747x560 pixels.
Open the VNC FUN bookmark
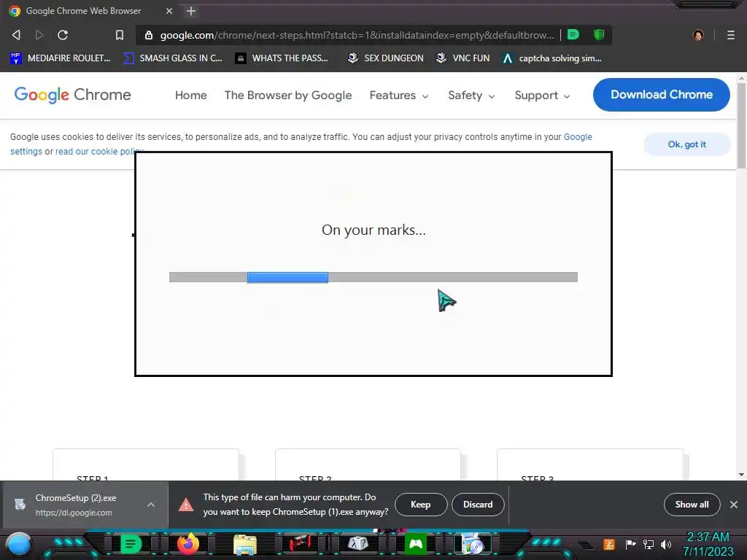[462, 58]
